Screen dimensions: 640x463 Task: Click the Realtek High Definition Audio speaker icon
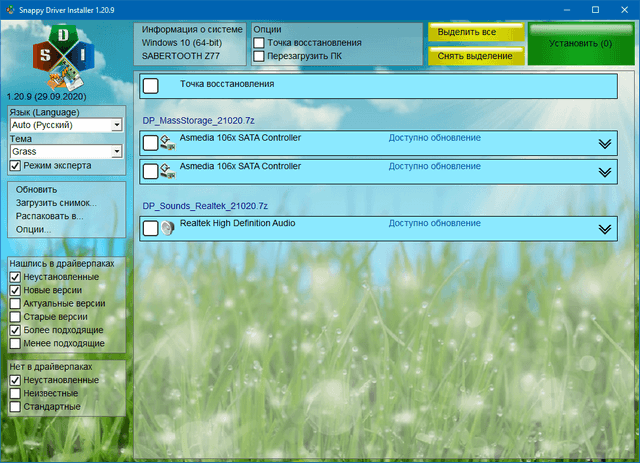[168, 229]
